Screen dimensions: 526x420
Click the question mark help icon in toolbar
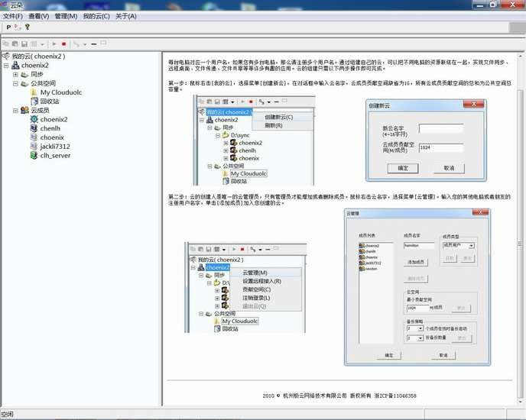pos(28,27)
